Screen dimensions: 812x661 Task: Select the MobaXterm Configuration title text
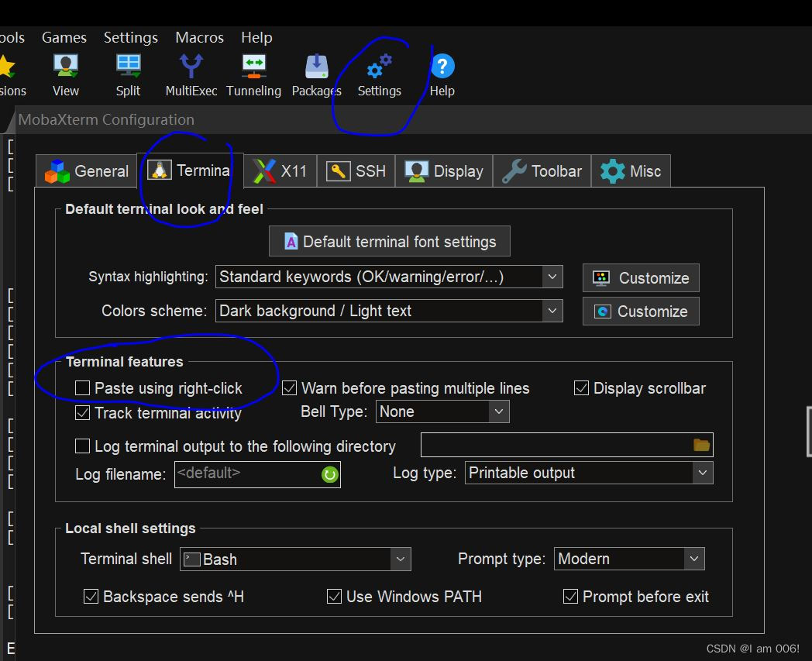[x=106, y=119]
